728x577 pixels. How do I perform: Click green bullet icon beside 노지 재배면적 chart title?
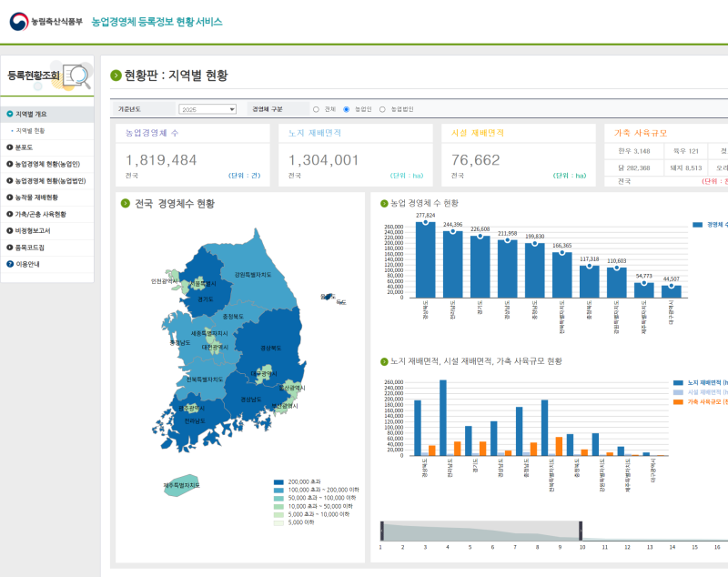point(384,361)
